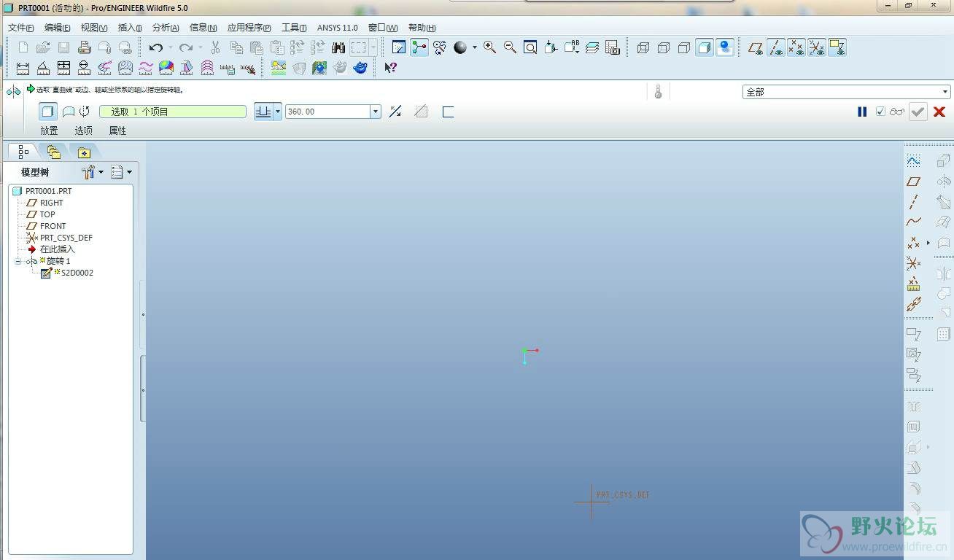Click the Datum Axis tool in right toolbar

[913, 202]
